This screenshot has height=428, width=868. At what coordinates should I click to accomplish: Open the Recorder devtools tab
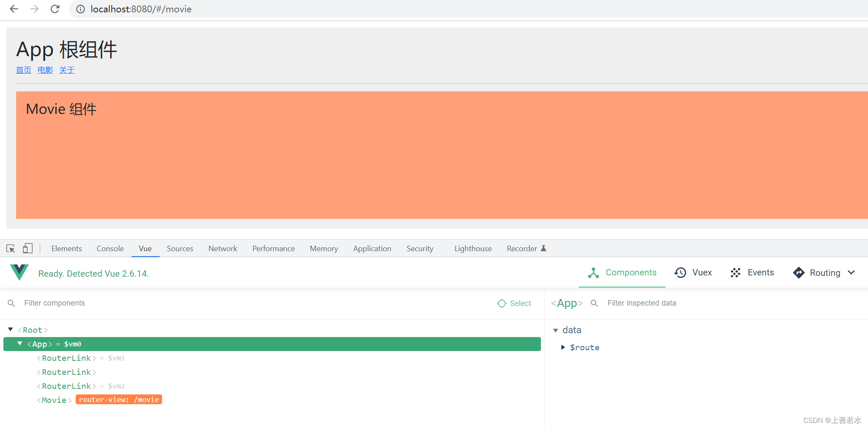pos(526,249)
